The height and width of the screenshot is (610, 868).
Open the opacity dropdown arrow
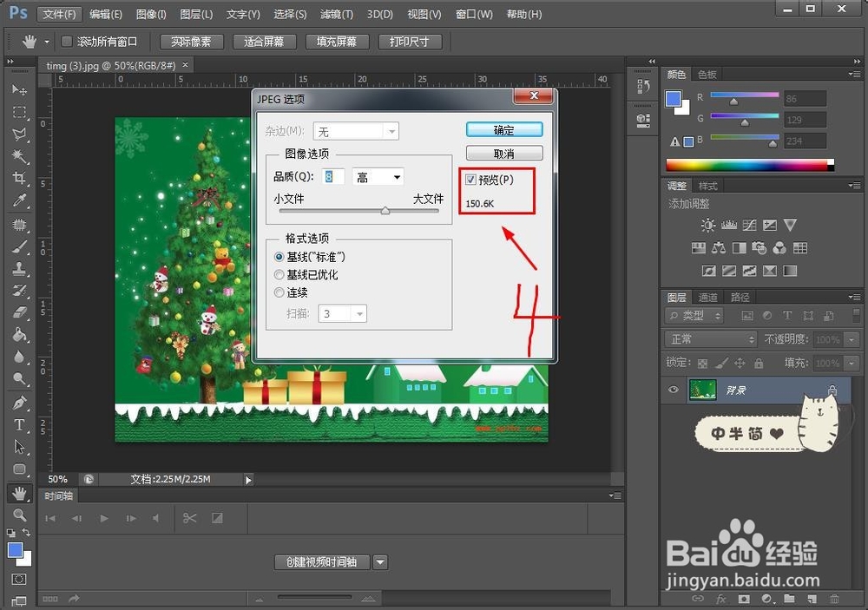point(852,339)
